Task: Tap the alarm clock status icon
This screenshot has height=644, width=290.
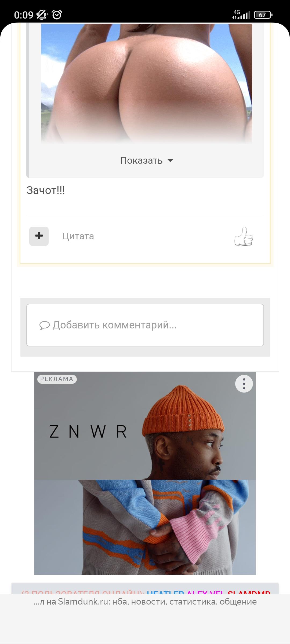Action: tap(57, 15)
